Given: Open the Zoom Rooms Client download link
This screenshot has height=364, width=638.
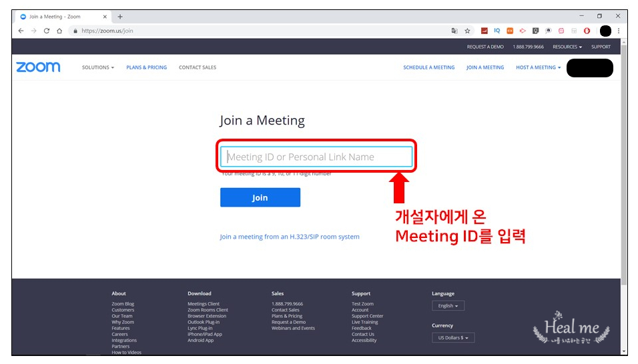Looking at the screenshot, I should [x=208, y=310].
